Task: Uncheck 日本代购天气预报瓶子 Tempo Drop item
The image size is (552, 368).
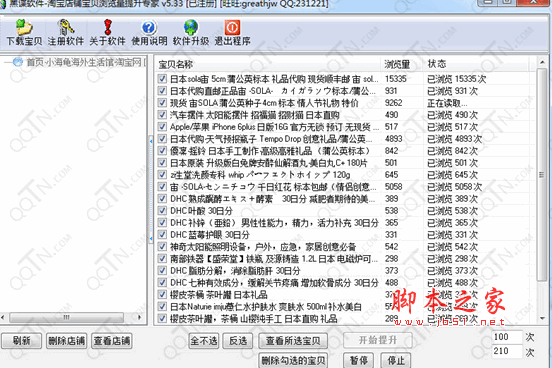Action: pyautogui.click(x=162, y=139)
